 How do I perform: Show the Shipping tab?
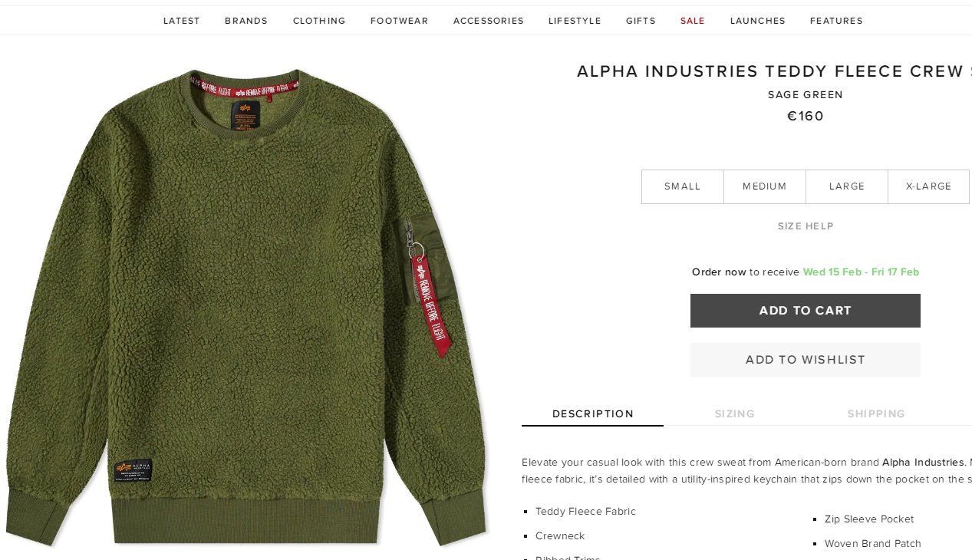[x=877, y=413]
